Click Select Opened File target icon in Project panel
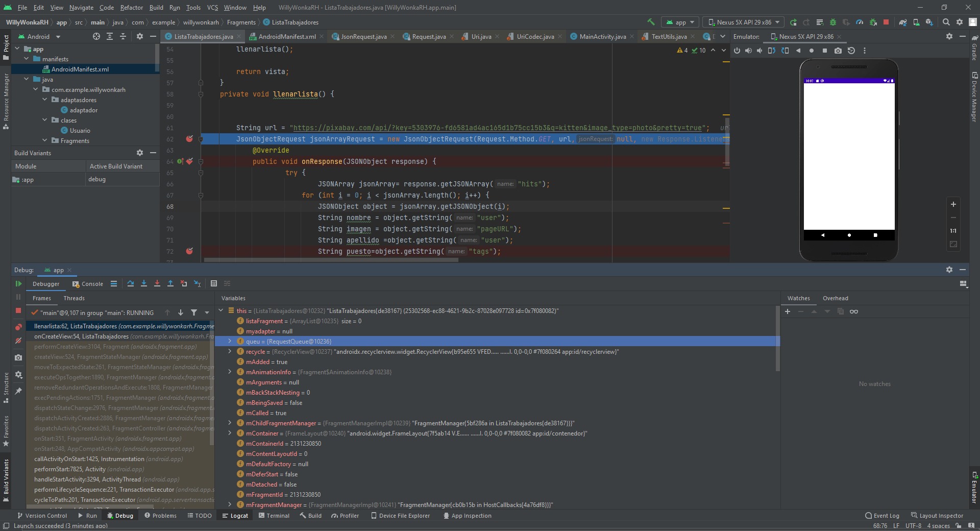The image size is (980, 531). tap(96, 36)
